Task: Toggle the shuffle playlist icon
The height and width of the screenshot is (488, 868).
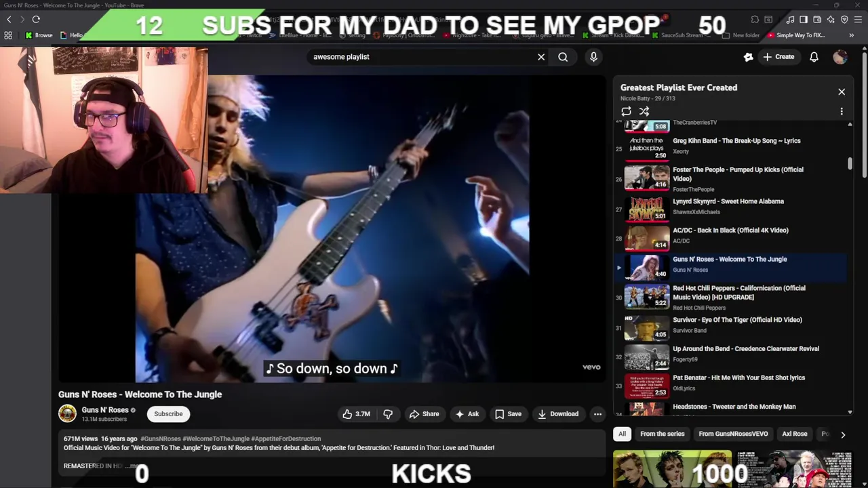Action: (644, 111)
